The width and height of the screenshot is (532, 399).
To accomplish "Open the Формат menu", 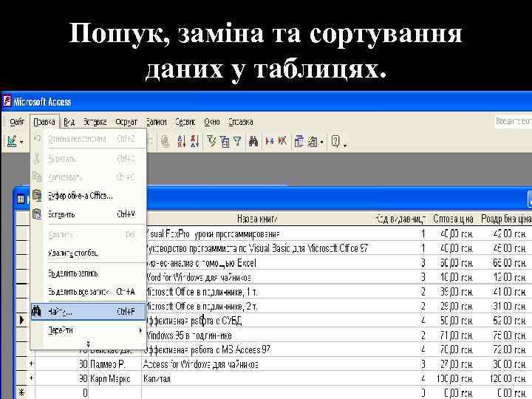I will 126,122.
